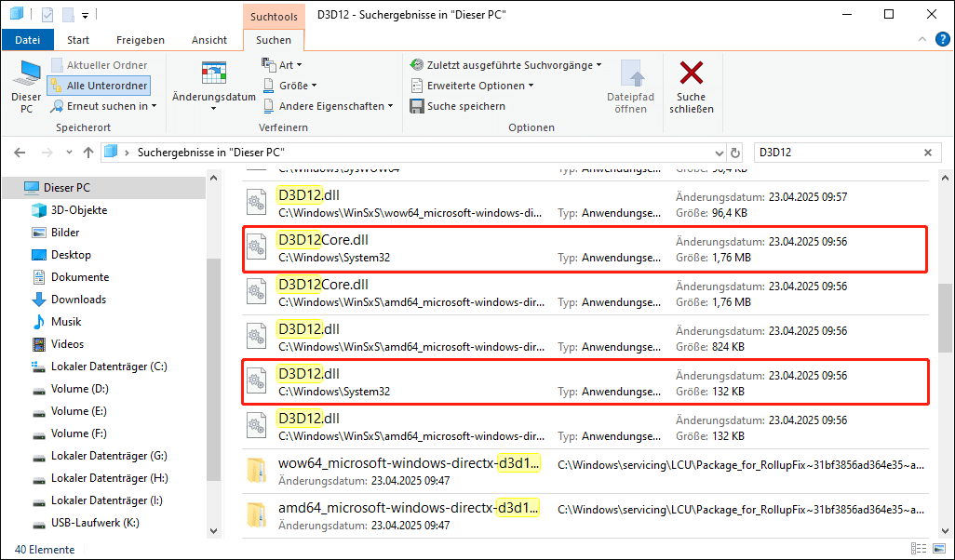The image size is (955, 560).
Task: Switch to the Start ribbon tab
Action: tap(78, 40)
